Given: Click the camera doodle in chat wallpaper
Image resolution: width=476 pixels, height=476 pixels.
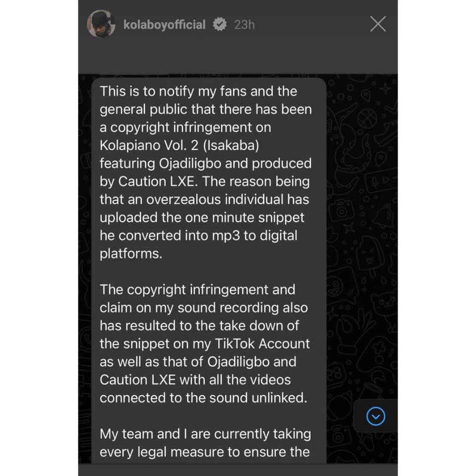Looking at the screenshot, I should tap(343, 210).
